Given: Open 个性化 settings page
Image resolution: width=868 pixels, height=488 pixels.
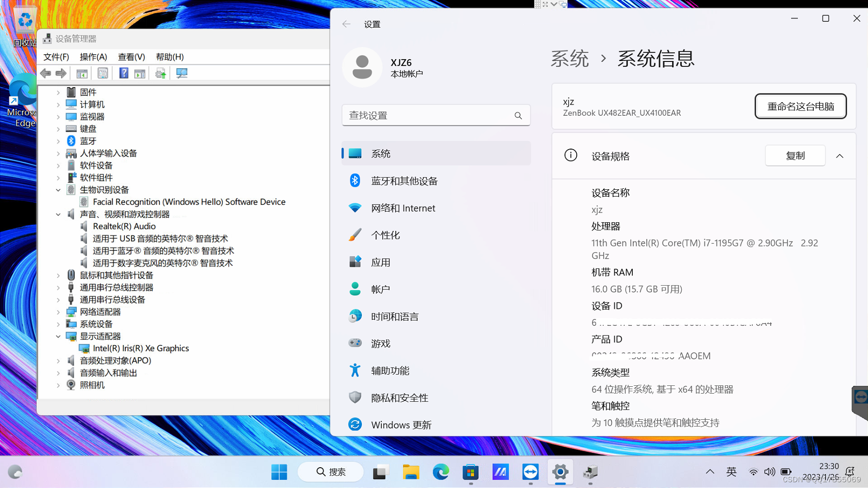Looking at the screenshot, I should (x=436, y=235).
